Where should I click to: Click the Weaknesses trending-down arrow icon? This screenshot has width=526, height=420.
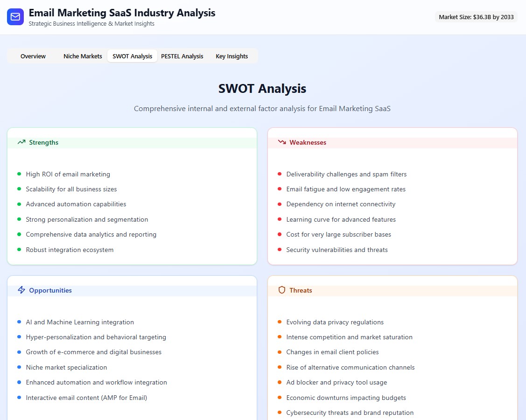point(282,142)
